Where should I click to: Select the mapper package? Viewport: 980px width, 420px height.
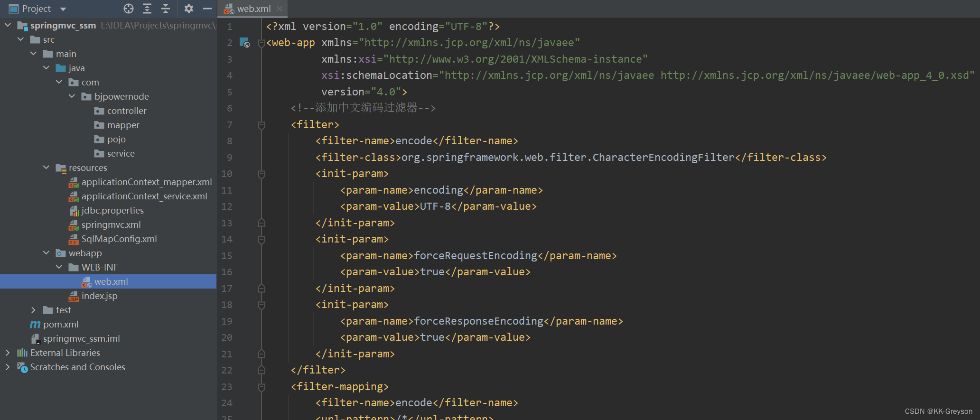coord(123,125)
